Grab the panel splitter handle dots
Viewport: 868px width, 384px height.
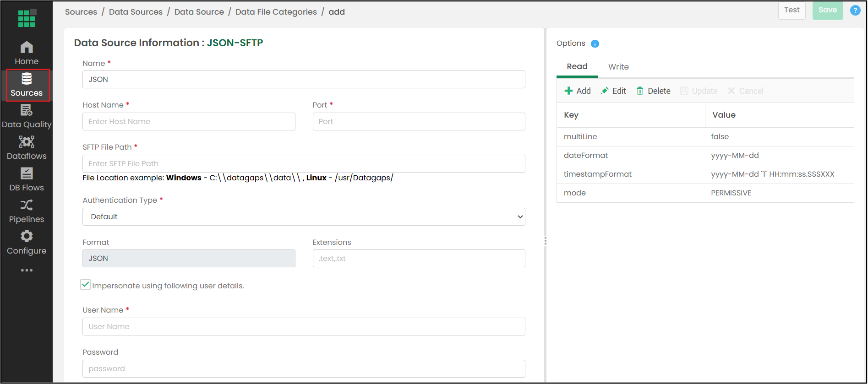click(x=545, y=241)
